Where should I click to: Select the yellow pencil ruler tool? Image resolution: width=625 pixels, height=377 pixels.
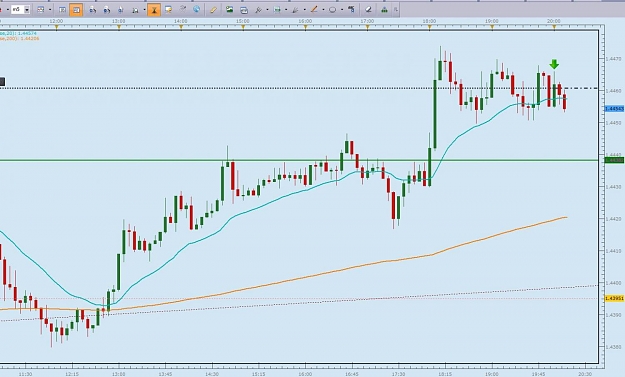[213, 10]
